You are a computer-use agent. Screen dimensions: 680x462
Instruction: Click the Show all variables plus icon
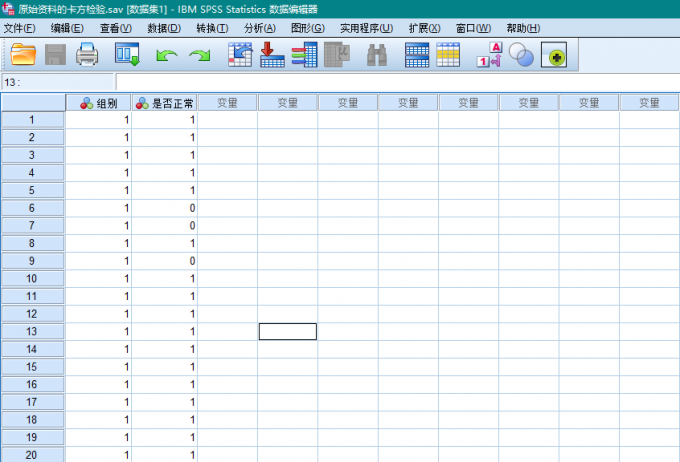pos(554,55)
